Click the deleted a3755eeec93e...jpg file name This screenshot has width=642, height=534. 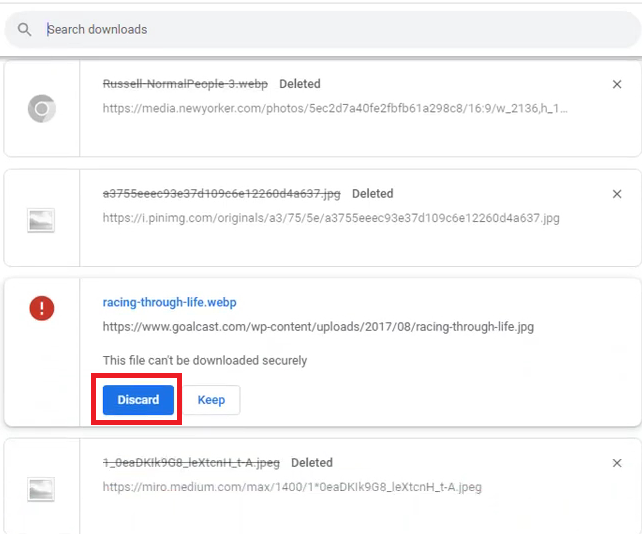click(x=222, y=193)
